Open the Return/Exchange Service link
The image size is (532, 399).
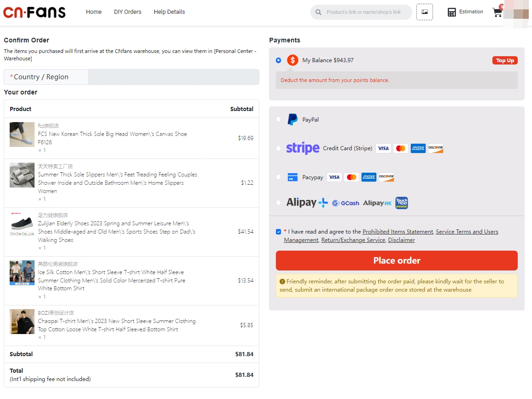click(x=353, y=240)
